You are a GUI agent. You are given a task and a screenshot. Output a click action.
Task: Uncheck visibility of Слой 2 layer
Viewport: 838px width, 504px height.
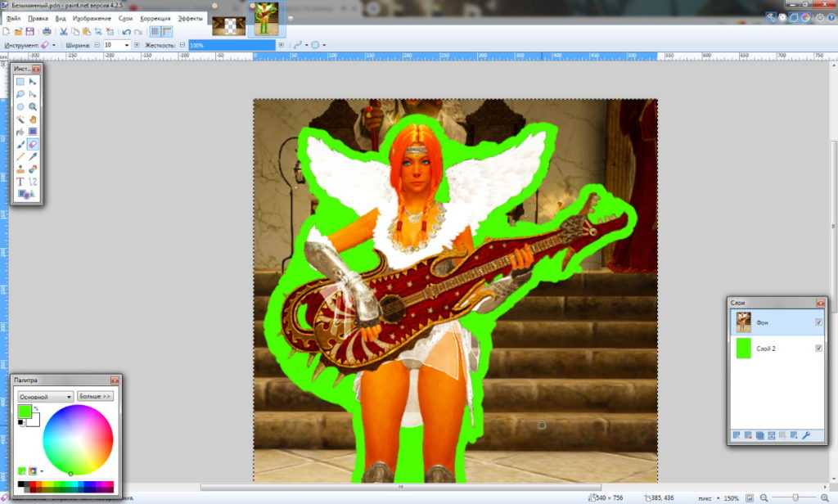click(818, 349)
